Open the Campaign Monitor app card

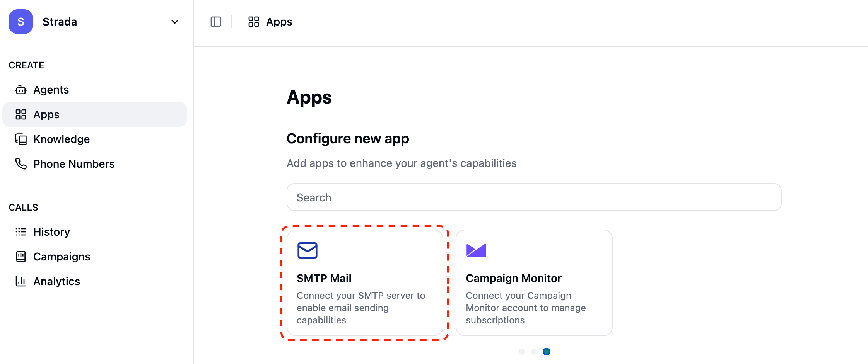click(534, 283)
